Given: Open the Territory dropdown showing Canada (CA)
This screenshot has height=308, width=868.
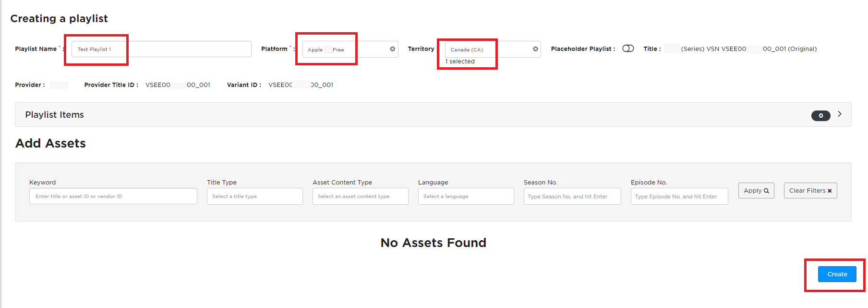Looking at the screenshot, I should (493, 49).
